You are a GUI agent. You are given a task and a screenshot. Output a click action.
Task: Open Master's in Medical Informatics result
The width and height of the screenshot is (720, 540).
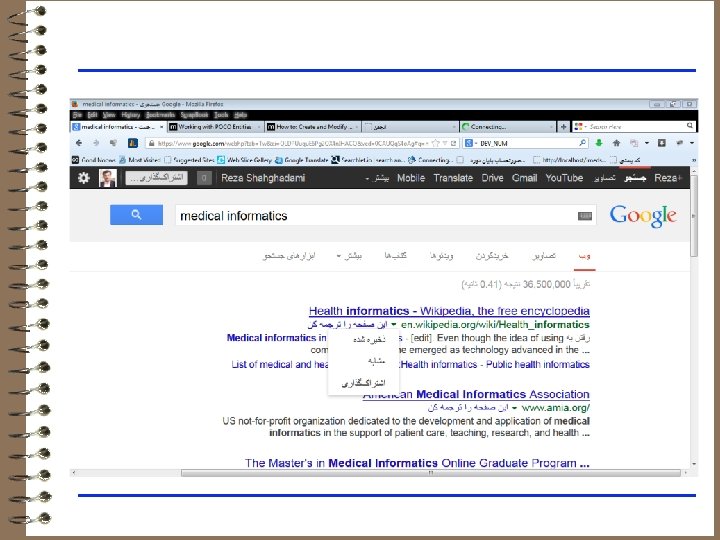pyautogui.click(x=417, y=463)
